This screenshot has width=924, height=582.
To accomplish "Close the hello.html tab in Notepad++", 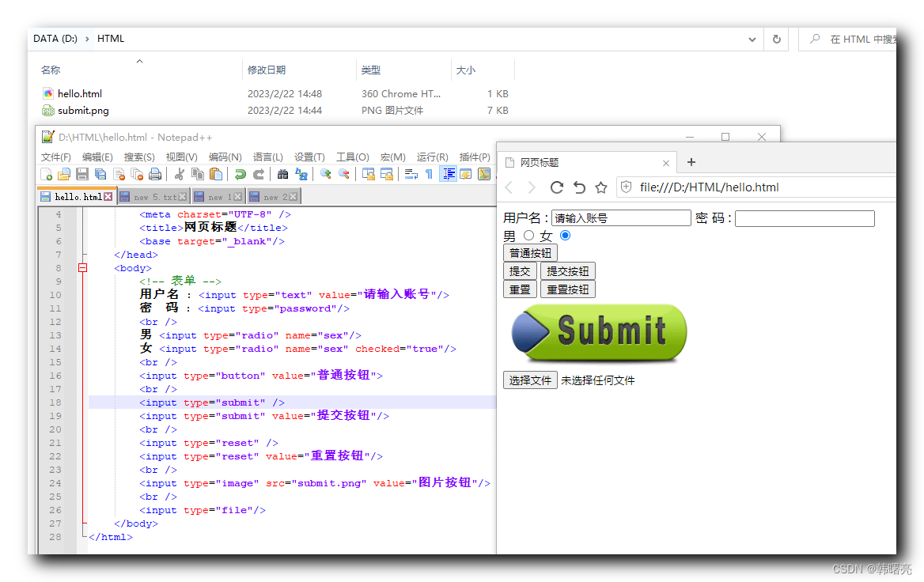I will pyautogui.click(x=108, y=197).
